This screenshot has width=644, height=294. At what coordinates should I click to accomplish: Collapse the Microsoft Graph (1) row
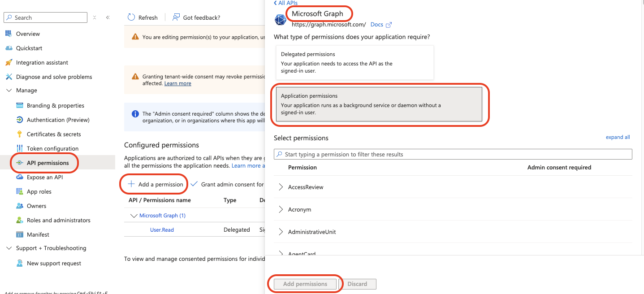[134, 216]
